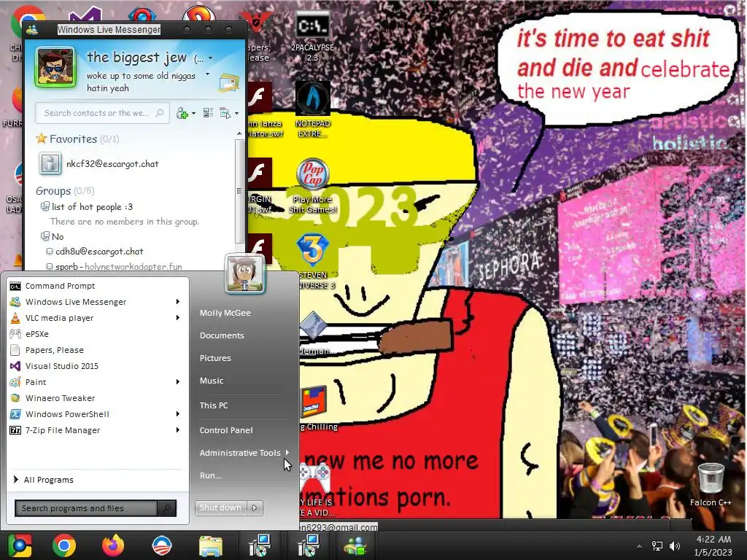Click the network icon in system tray
The image size is (747, 560).
[657, 545]
